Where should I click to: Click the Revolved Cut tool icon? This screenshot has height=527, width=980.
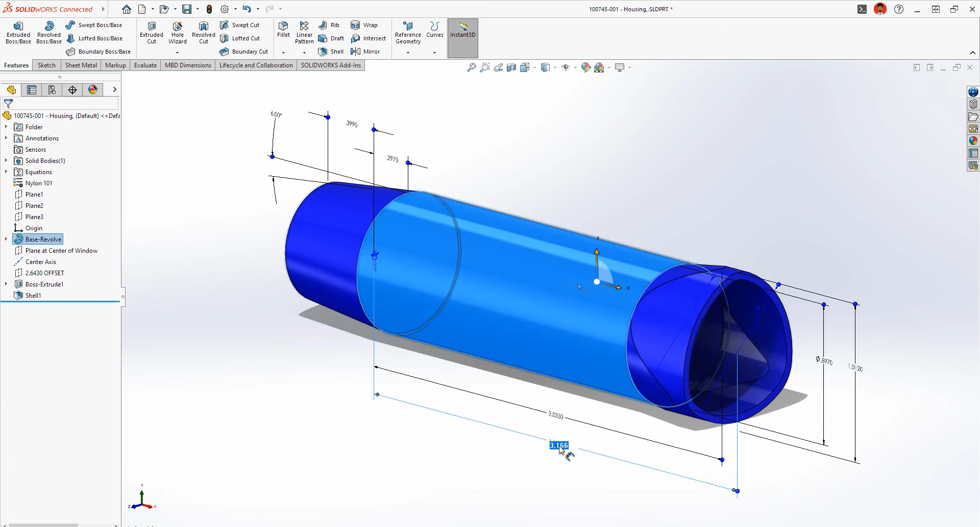tap(204, 33)
